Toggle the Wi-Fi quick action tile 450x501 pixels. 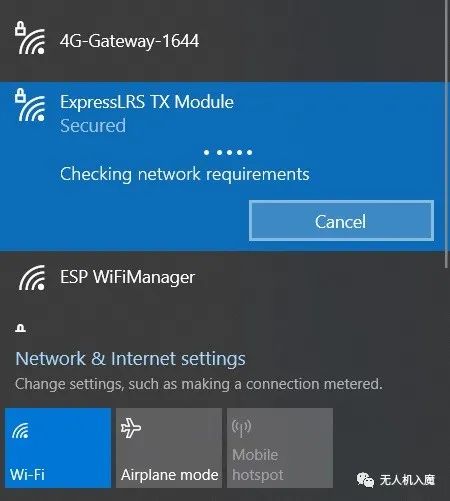coord(58,448)
